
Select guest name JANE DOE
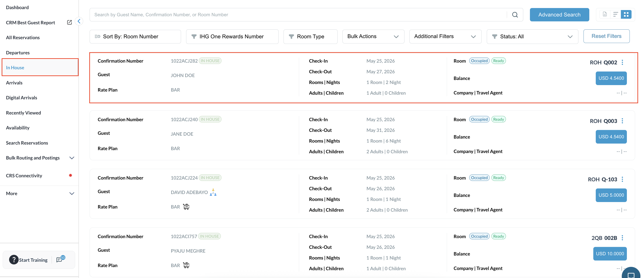[182, 134]
